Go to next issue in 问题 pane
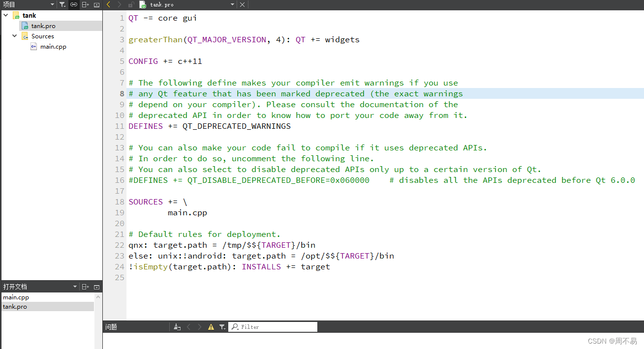 [200, 327]
